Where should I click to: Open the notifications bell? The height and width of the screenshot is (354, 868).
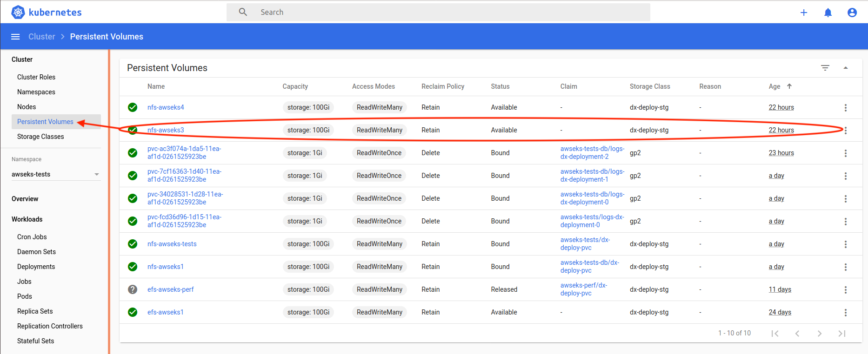tap(828, 13)
